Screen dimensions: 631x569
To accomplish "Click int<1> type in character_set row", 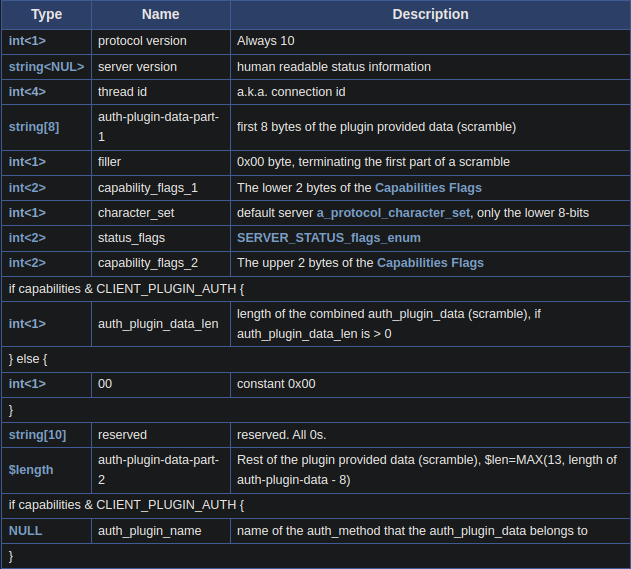I will [x=27, y=213].
